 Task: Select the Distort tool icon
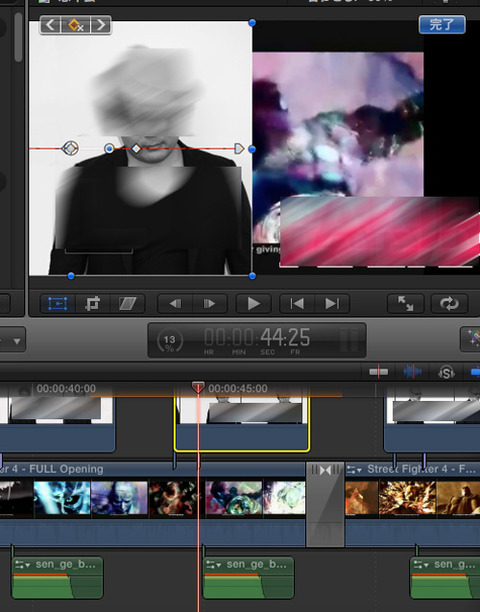(x=127, y=303)
